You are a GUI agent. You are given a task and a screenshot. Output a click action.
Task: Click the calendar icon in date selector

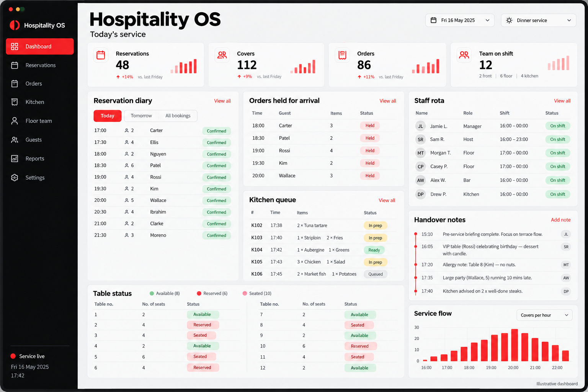(x=433, y=20)
